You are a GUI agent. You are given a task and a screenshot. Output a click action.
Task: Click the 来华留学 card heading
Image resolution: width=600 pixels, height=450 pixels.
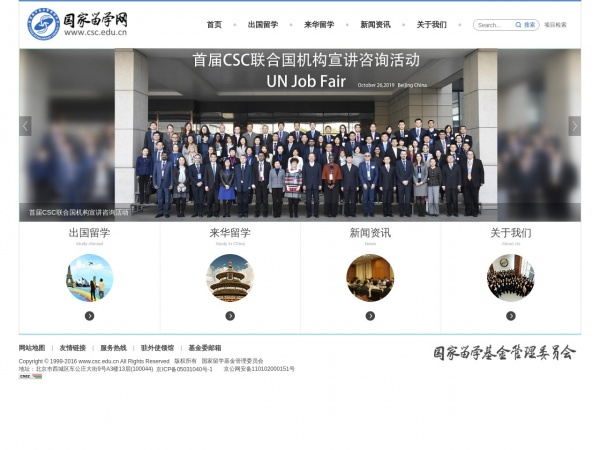point(230,233)
